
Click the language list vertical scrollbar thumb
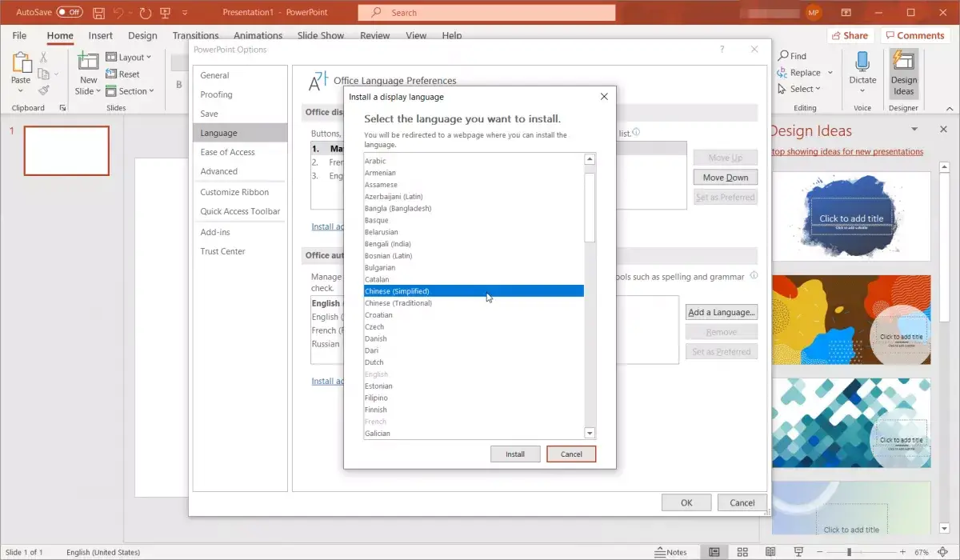[590, 207]
